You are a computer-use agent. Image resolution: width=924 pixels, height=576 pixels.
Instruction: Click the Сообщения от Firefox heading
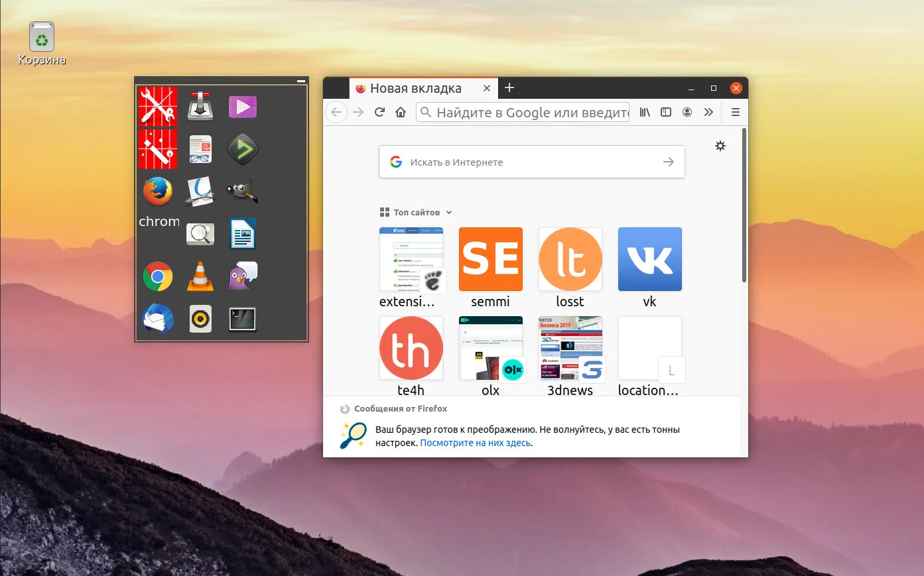pyautogui.click(x=401, y=409)
